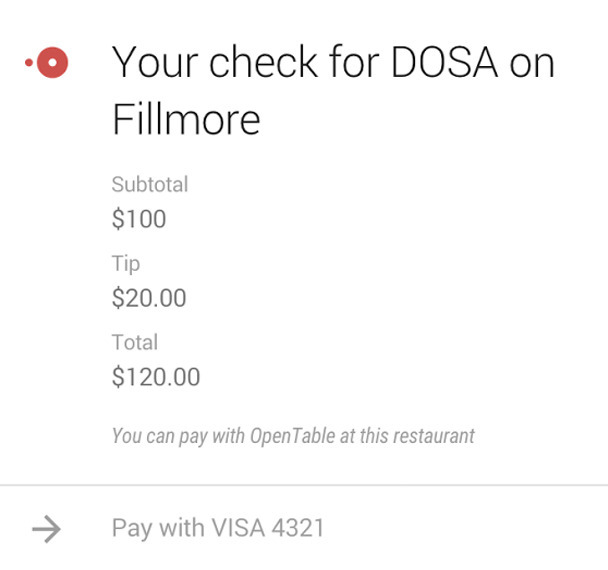The height and width of the screenshot is (570, 608).
Task: Click the small red dot of the logo
Action: point(29,64)
